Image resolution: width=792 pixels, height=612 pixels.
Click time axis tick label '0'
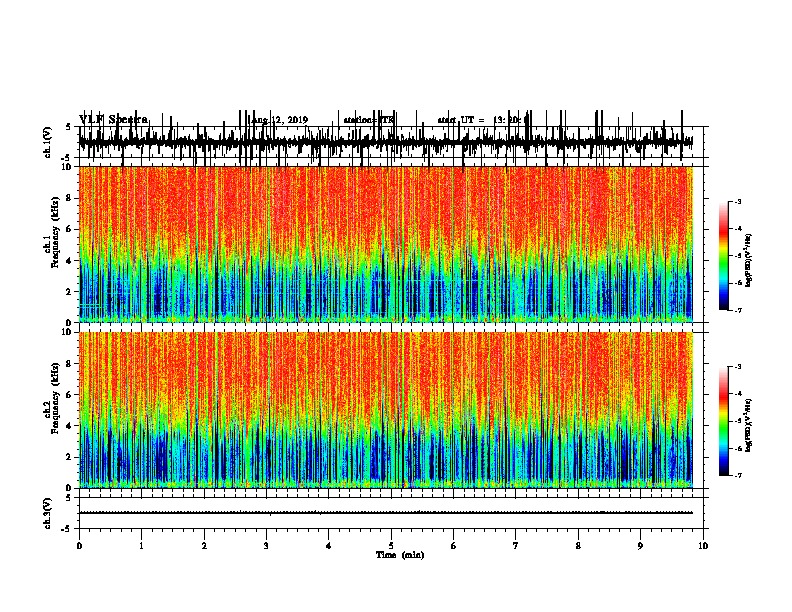click(79, 546)
